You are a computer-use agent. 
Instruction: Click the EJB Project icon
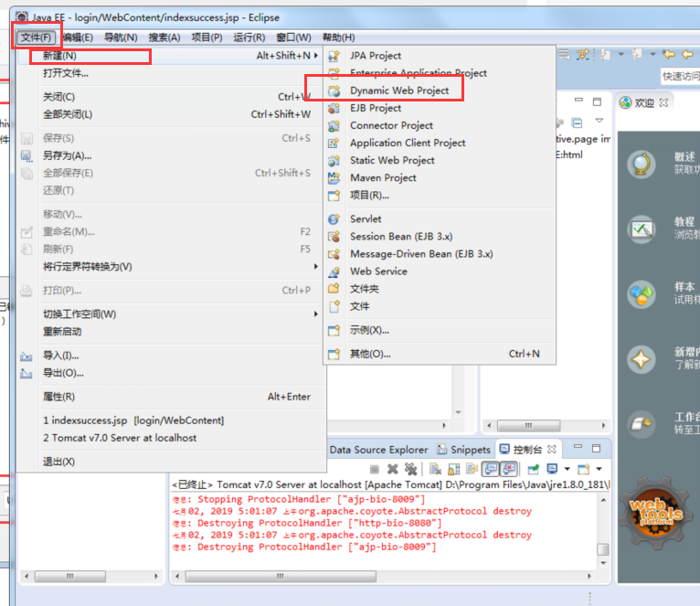[334, 108]
